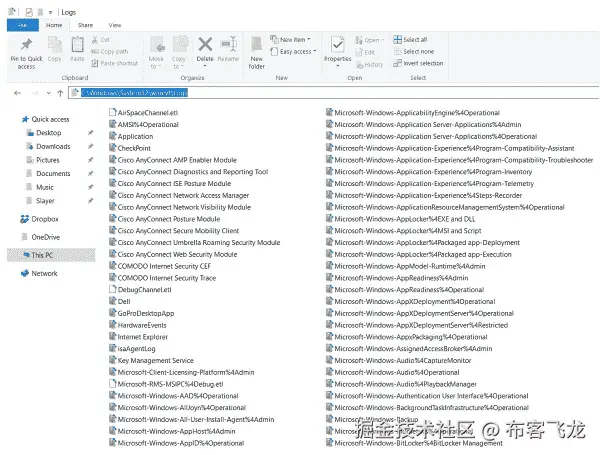The width and height of the screenshot is (600, 455).
Task: Click the address bar path field
Action: (334, 93)
